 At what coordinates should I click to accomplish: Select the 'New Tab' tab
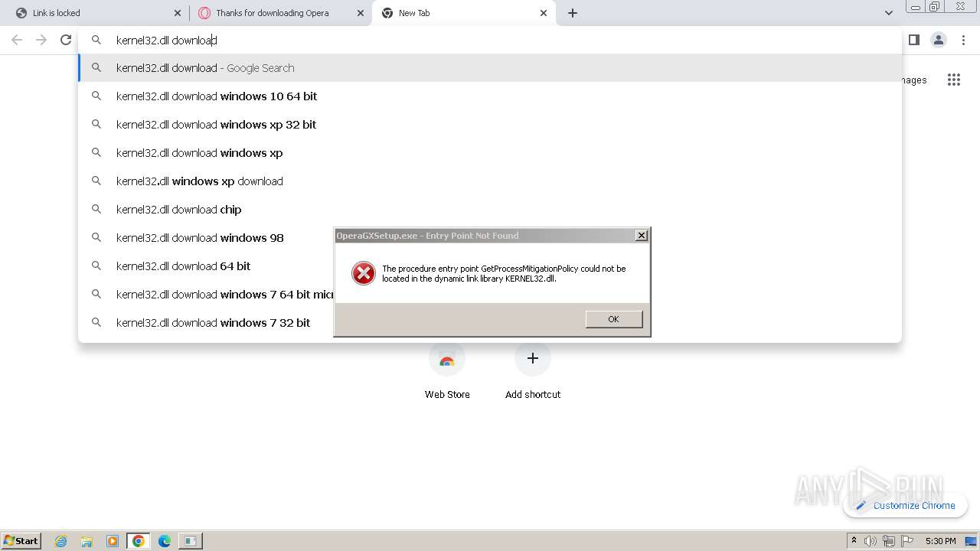coord(463,13)
